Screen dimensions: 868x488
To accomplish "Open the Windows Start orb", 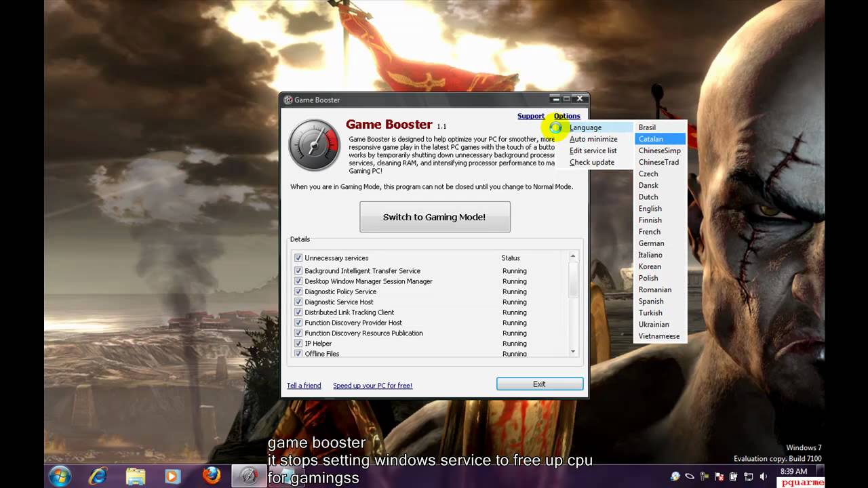I will pos(60,476).
